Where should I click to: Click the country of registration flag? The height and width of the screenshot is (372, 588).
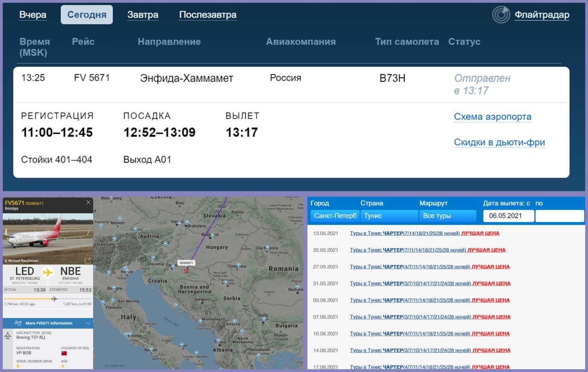click(64, 354)
